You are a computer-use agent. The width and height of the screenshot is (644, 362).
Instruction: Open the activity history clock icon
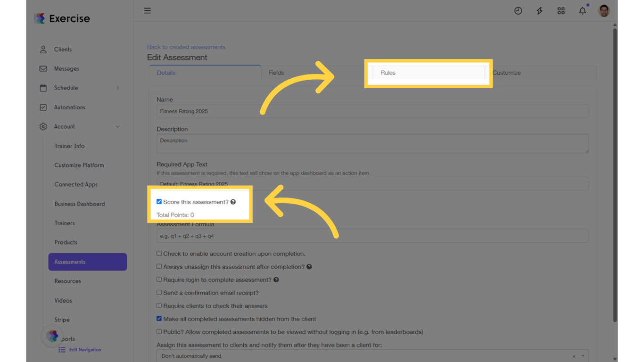point(518,10)
